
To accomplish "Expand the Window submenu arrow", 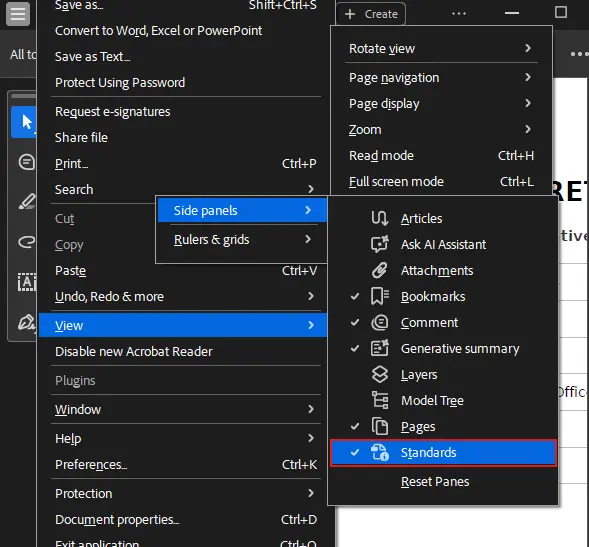I will pyautogui.click(x=311, y=409).
